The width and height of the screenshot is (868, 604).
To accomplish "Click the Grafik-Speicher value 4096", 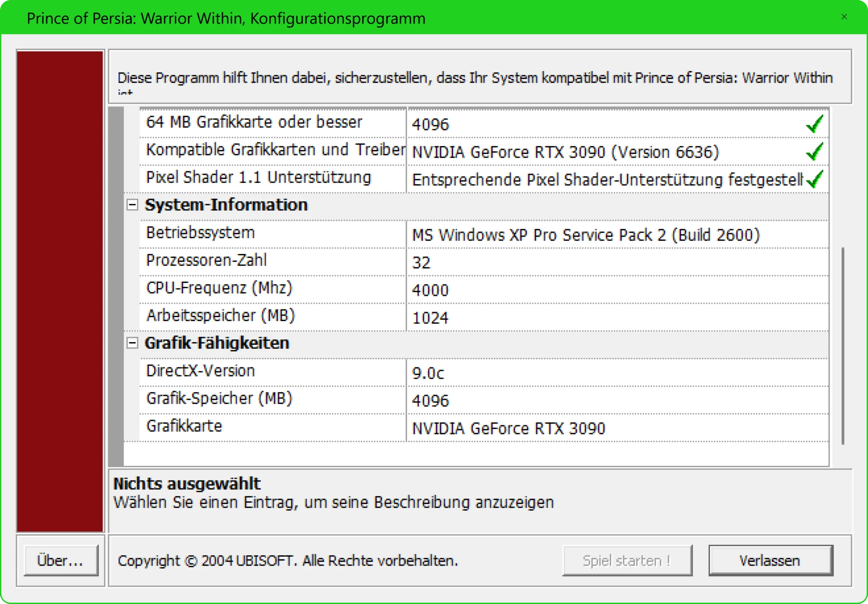I will click(430, 401).
